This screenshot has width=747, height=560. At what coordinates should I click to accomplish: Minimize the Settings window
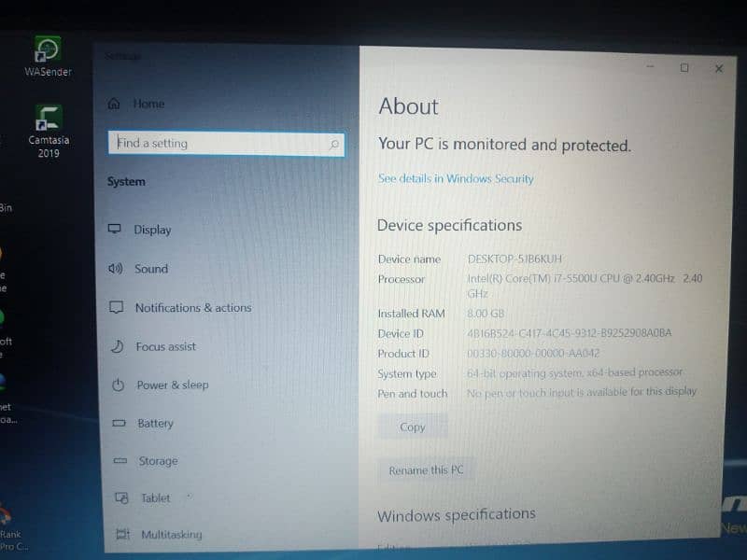point(650,68)
